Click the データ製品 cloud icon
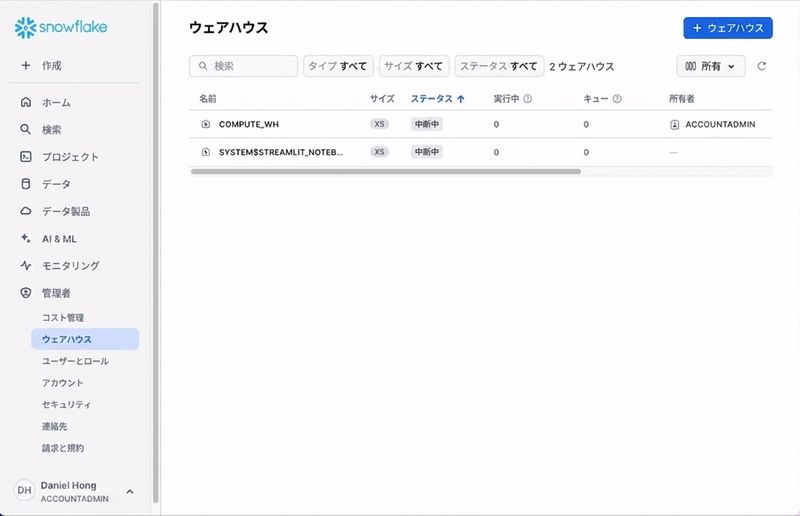 [26, 211]
